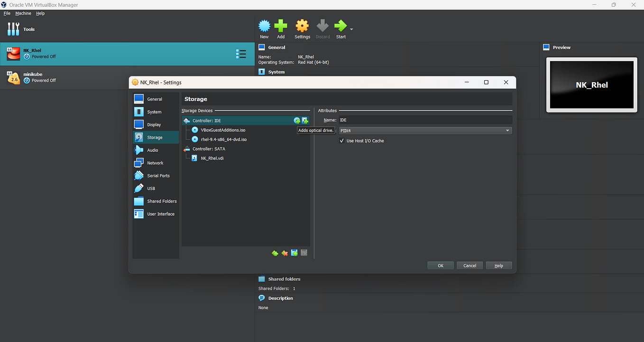
Task: Remove selected storage controller with red X icon
Action: pyautogui.click(x=285, y=253)
